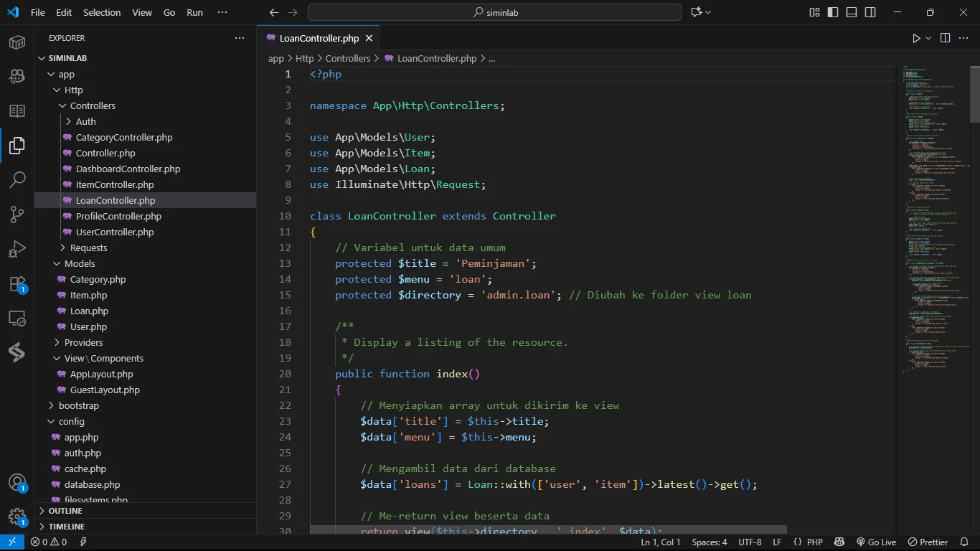
Task: Run the PHP file with play icon
Action: pyautogui.click(x=916, y=38)
